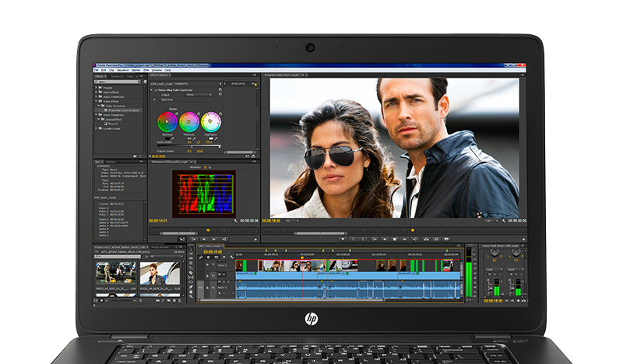Toggle V1 track output eye
623x364 pixels.
224,275
